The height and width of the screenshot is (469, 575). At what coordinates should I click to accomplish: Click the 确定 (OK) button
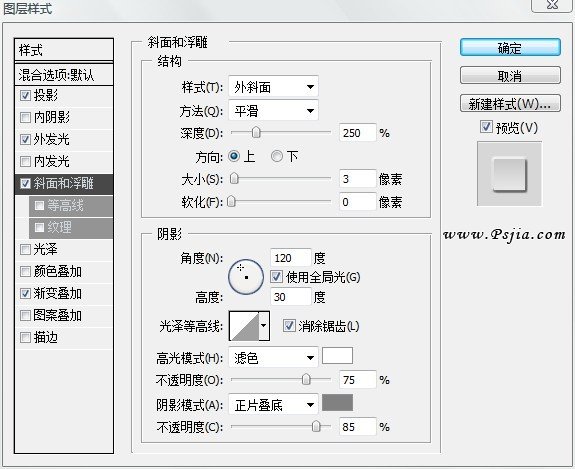pos(510,48)
